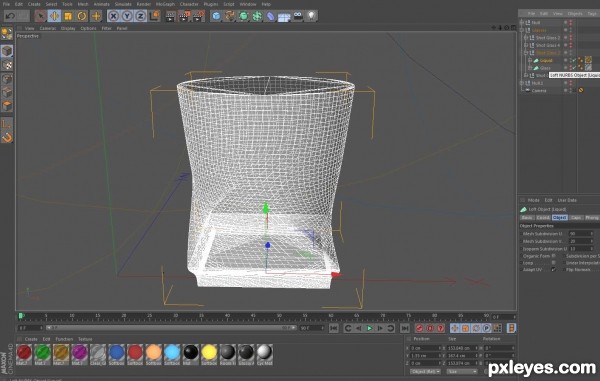Open the MoGraph menu
Screen dimensions: 600x381
coord(165,4)
